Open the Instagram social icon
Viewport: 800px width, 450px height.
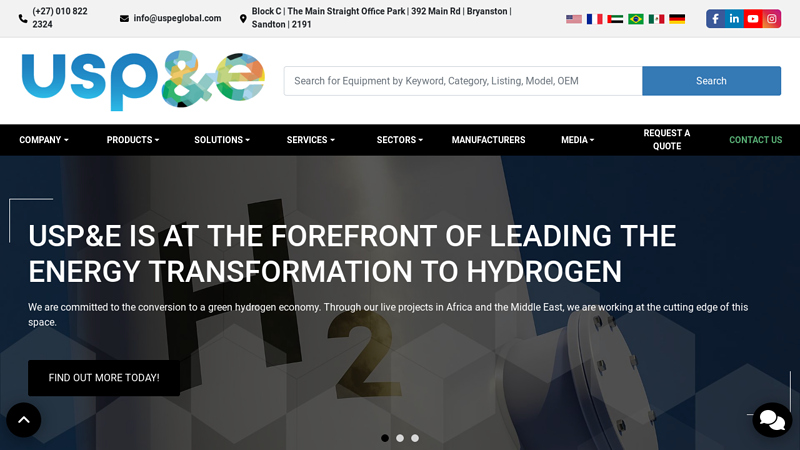pyautogui.click(x=772, y=19)
